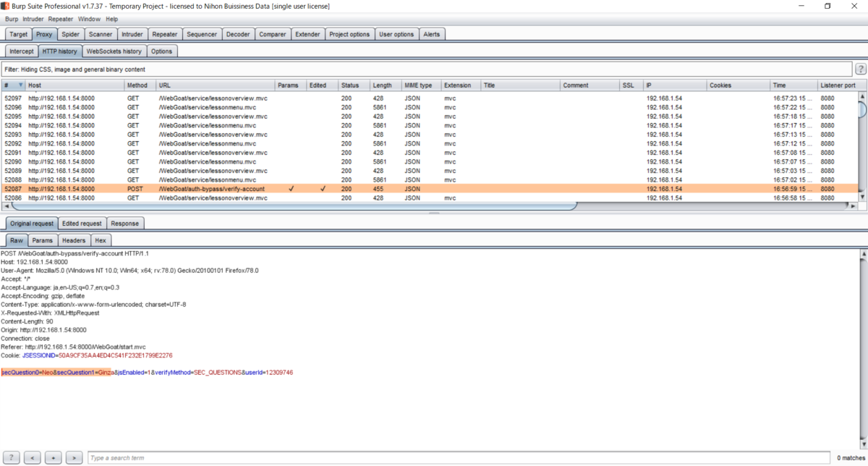The image size is (868, 466).
Task: Switch to the Decoder tab
Action: coord(238,34)
